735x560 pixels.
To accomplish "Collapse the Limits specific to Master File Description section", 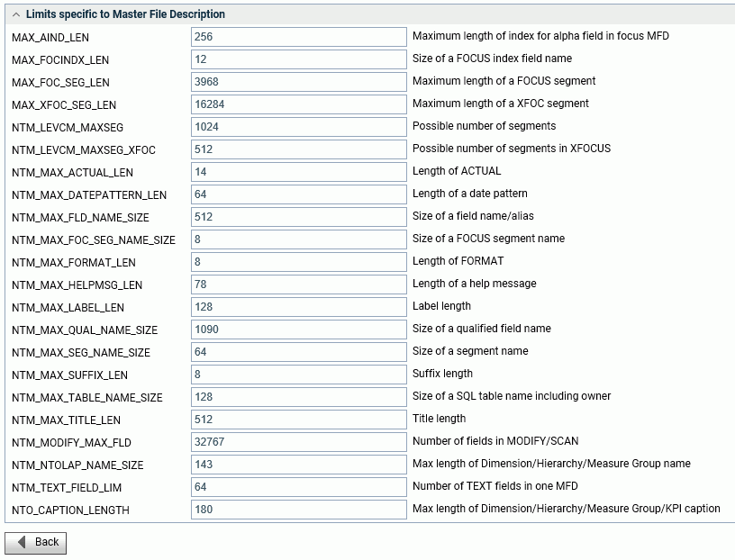I will coord(16,14).
